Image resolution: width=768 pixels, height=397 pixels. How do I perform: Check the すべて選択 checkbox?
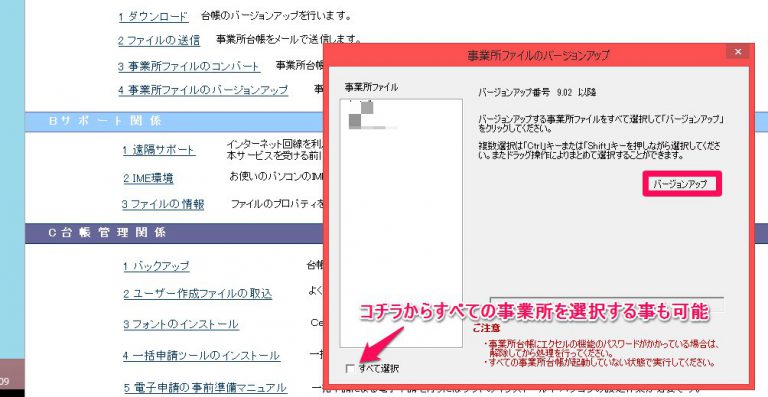[350, 369]
